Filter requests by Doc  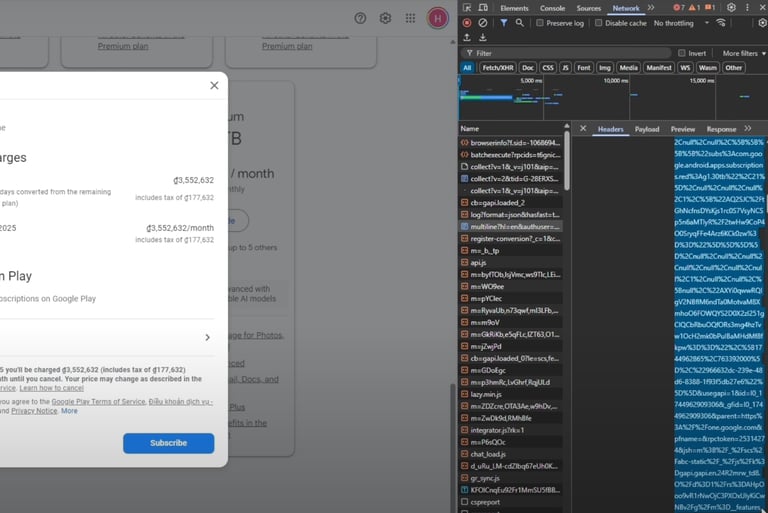(528, 68)
